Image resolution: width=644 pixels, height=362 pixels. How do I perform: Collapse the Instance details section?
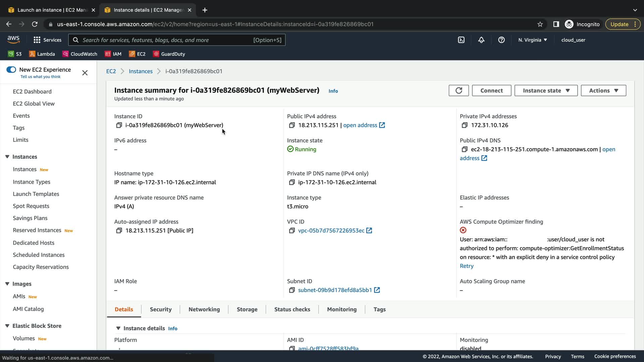coord(118,328)
